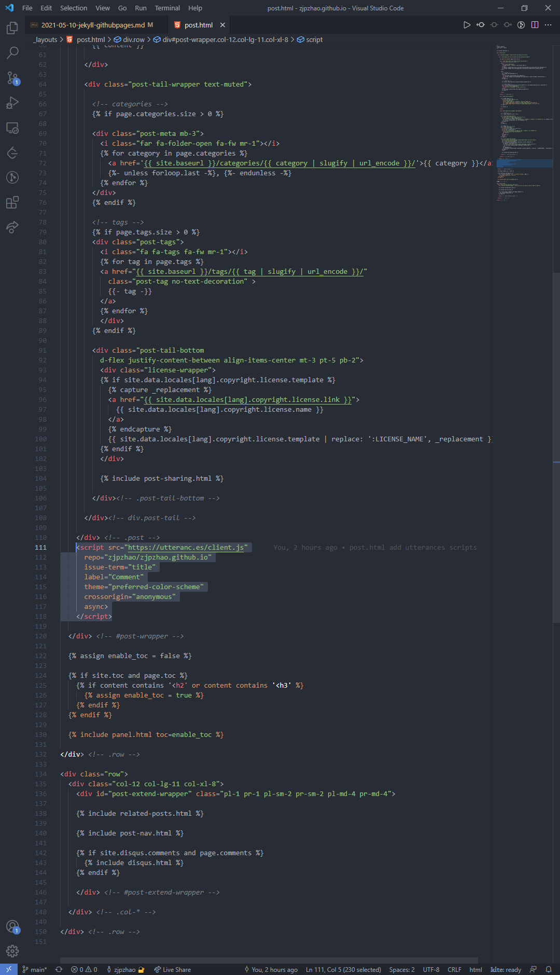Open the Edit menu

(46, 8)
